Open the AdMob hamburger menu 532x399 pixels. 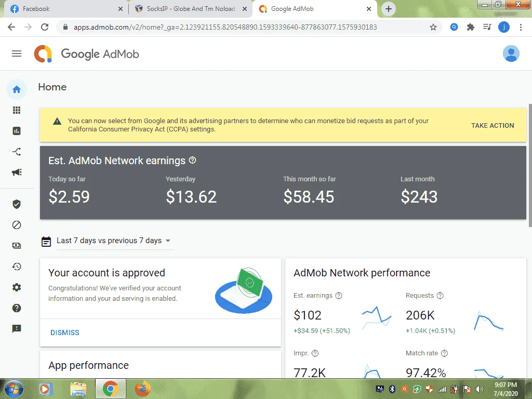(x=17, y=54)
